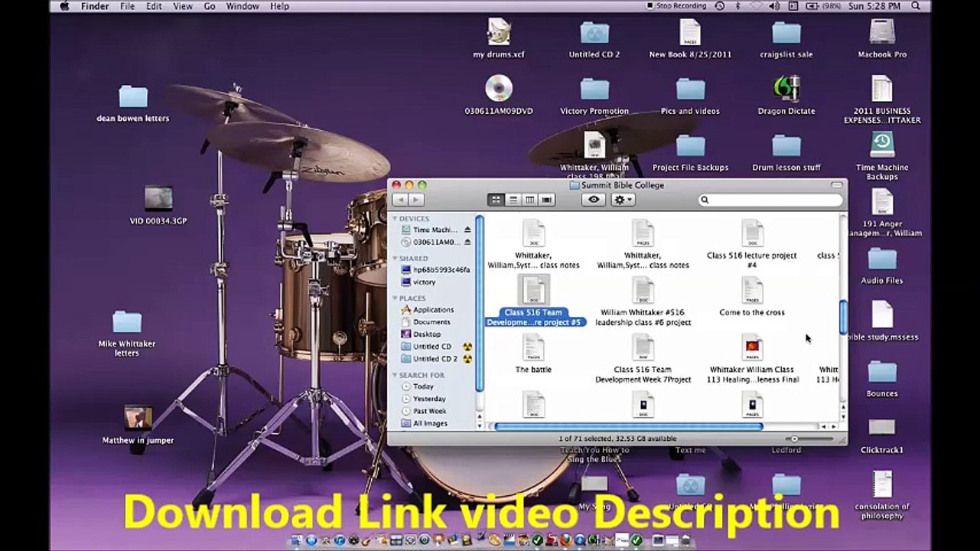Open the Apple menu
Screen dimensions: 980x551
click(65, 6)
